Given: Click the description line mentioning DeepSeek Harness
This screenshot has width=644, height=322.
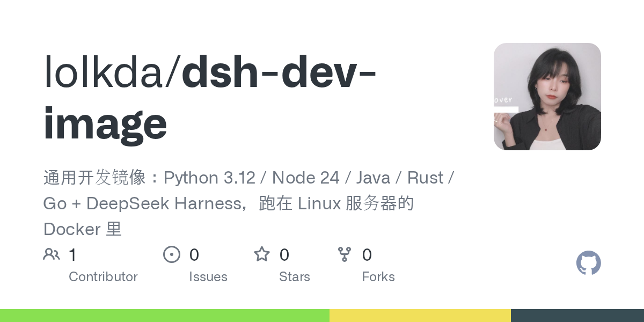Looking at the screenshot, I should point(229,203).
